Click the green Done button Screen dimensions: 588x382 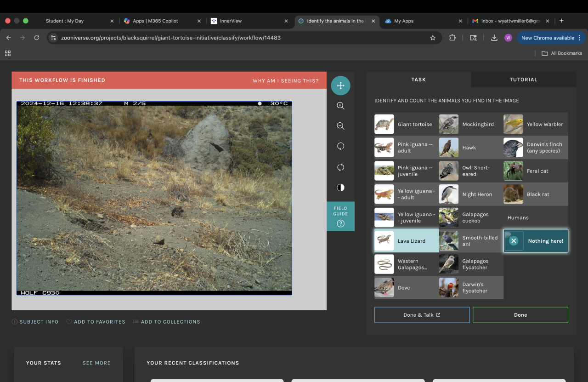[x=520, y=315]
